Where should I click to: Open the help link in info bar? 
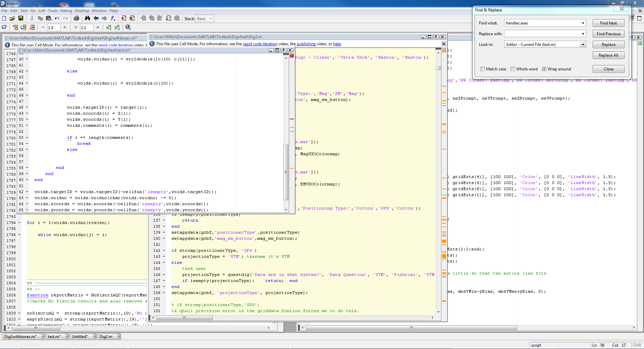[337, 44]
